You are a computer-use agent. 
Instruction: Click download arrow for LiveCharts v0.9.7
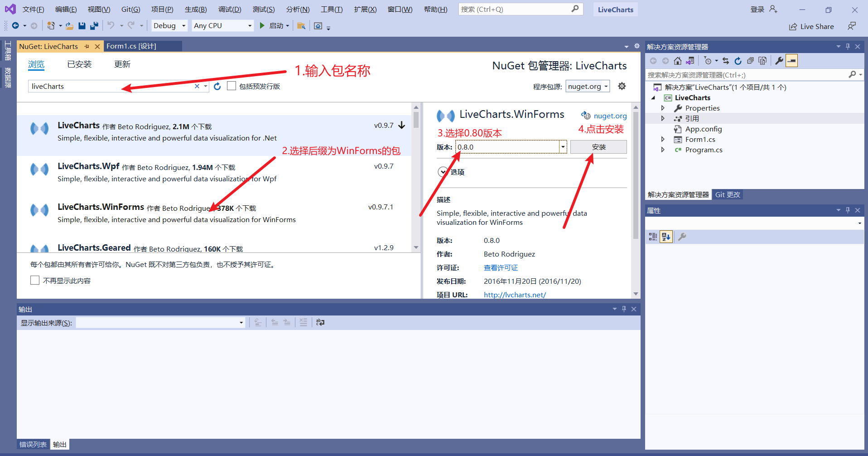point(402,126)
